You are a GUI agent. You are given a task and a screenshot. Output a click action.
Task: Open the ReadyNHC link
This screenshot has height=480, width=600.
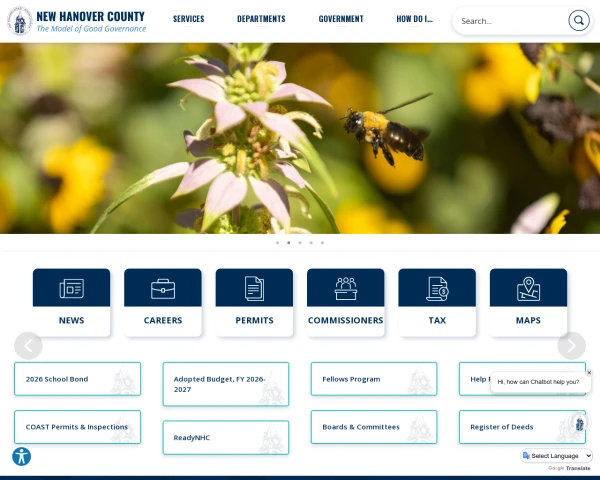226,438
